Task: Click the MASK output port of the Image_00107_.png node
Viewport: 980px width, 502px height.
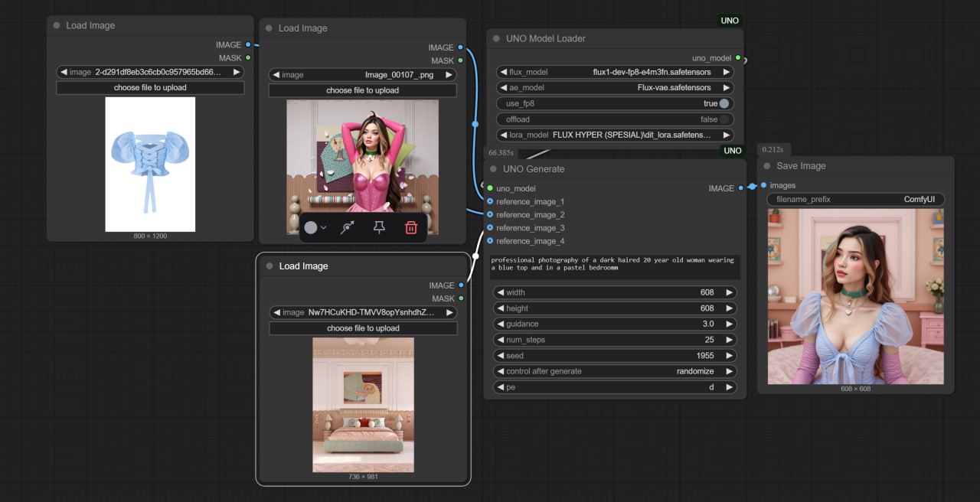Action: [460, 60]
